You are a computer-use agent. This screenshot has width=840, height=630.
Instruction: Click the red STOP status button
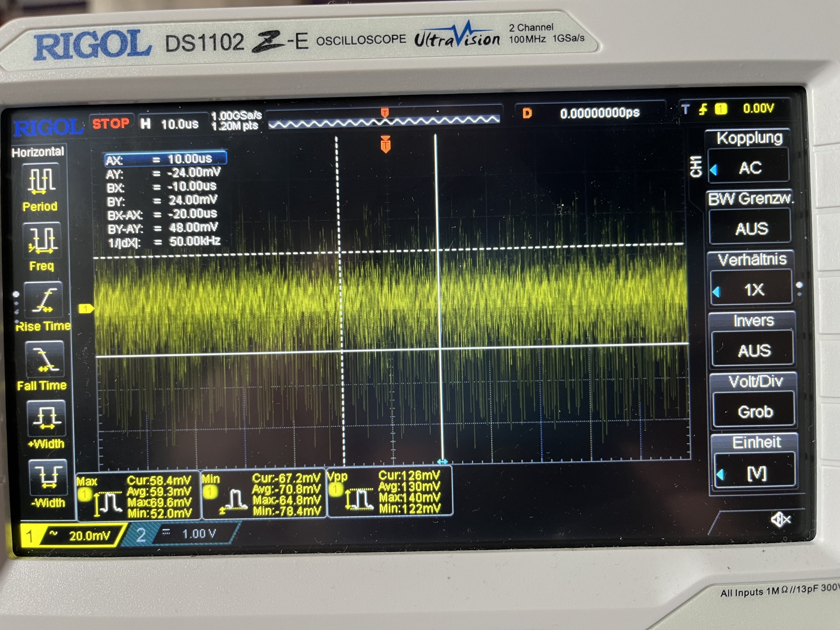pyautogui.click(x=111, y=123)
